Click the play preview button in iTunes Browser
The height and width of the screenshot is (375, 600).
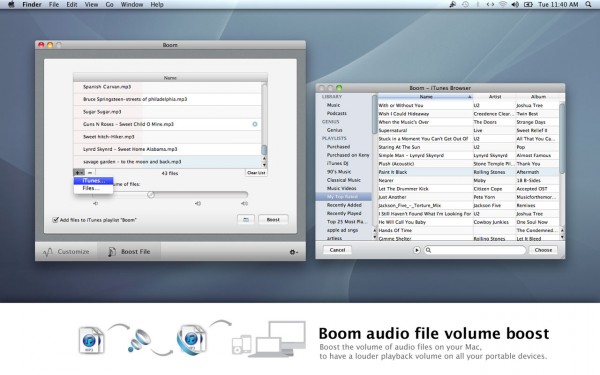[417, 250]
